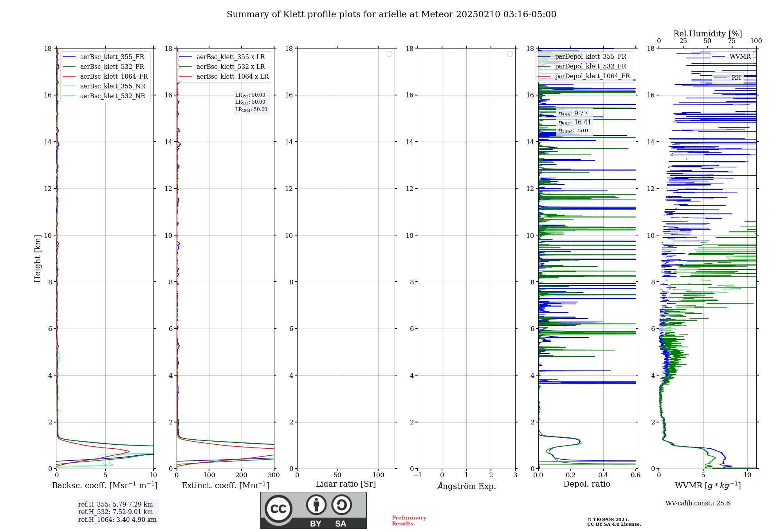This screenshot has width=783, height=532.
Task: Click tick label 0.4 on Depol. ratio axis
Action: [603, 475]
